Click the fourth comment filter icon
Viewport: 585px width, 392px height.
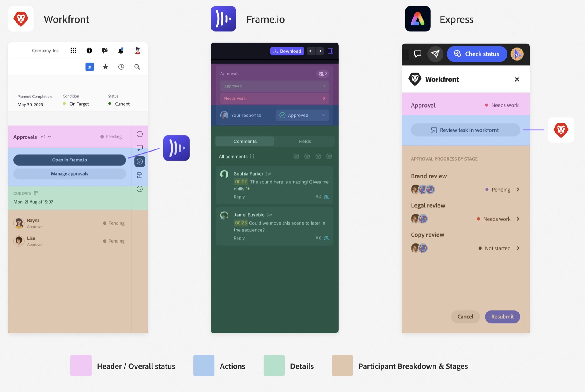pyautogui.click(x=329, y=157)
